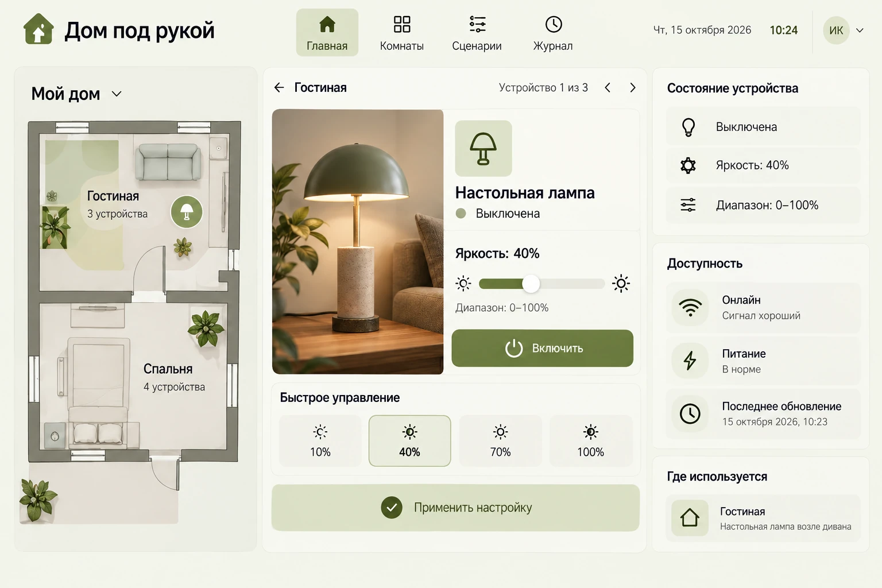Click the Настольная лампа title
This screenshot has height=588, width=882.
[525, 193]
